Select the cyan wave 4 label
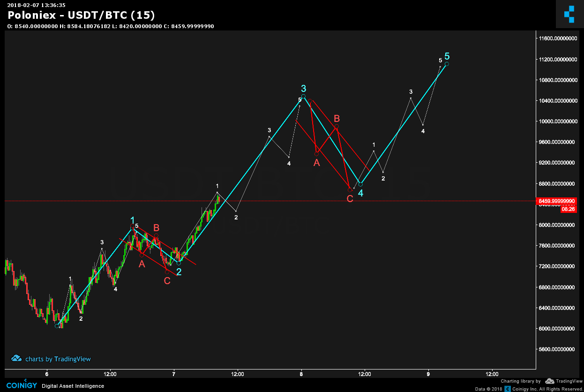 pyautogui.click(x=360, y=193)
